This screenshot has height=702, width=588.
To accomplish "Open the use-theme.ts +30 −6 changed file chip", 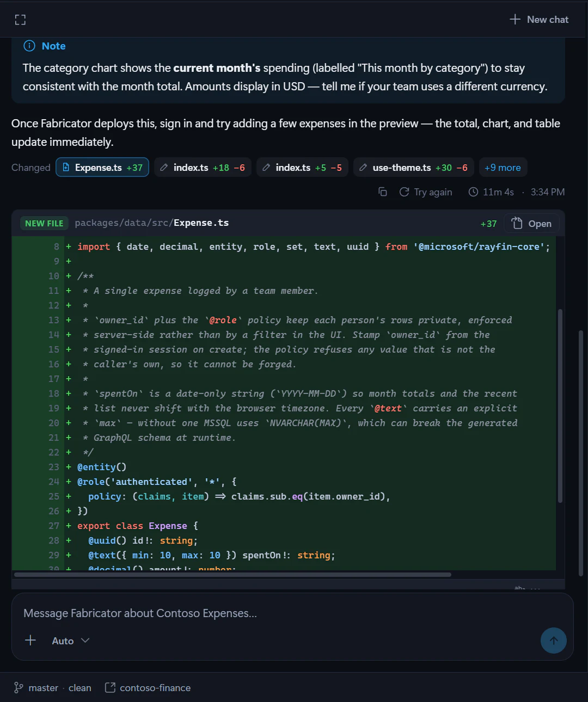I will (x=414, y=168).
